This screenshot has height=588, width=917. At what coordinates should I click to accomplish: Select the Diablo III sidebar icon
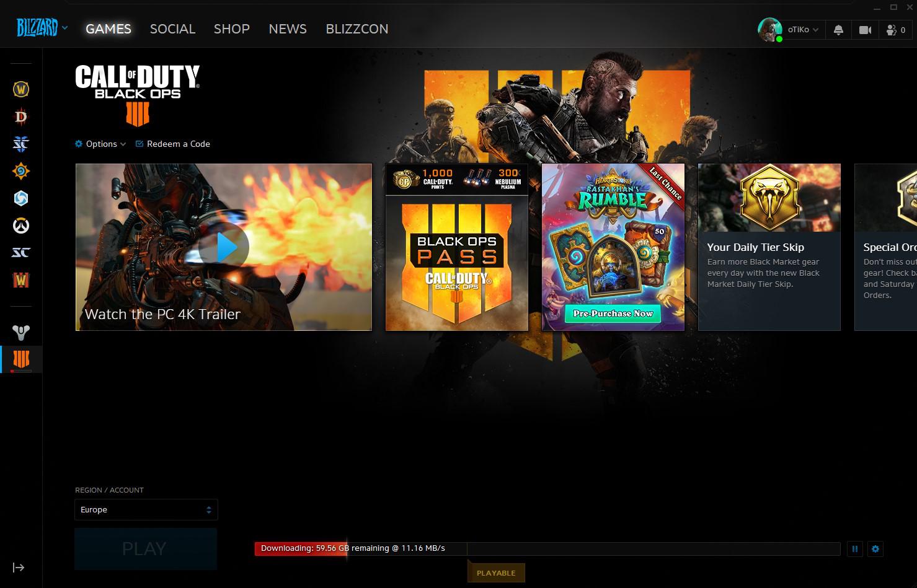pos(21,116)
